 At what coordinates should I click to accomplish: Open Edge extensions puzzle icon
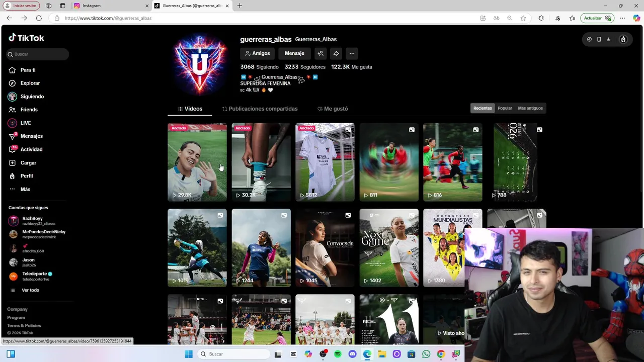click(x=541, y=18)
